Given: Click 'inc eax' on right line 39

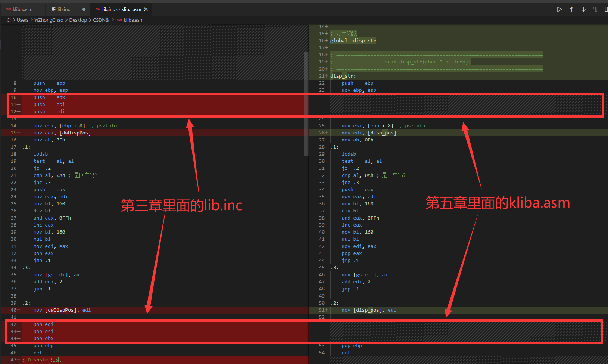Looking at the screenshot, I should (352, 225).
